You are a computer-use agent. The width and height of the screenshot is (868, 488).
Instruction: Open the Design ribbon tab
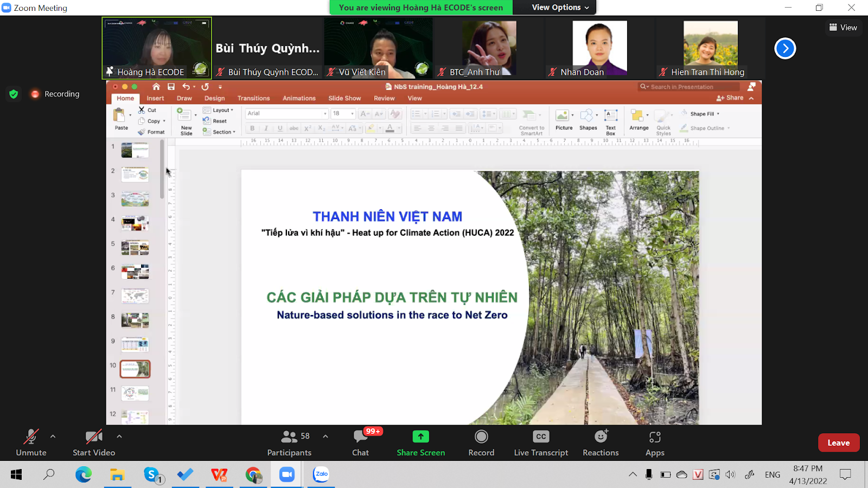point(214,98)
